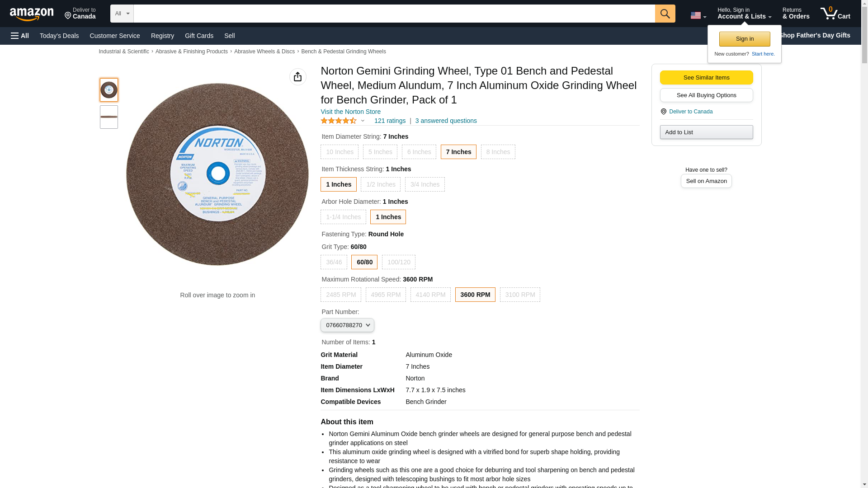The height and width of the screenshot is (488, 868).
Task: Click into the Amazon search field
Action: pos(393,14)
